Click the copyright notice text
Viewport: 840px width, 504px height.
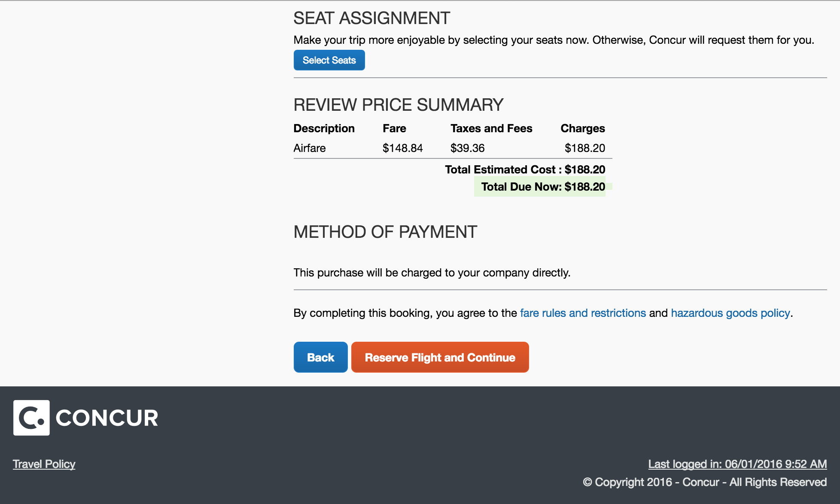704,482
